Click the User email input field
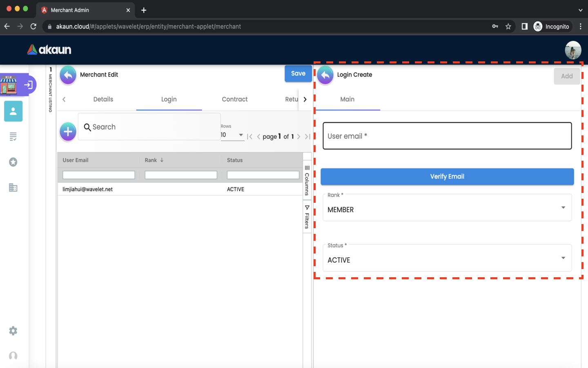This screenshot has width=588, height=368. 447,136
